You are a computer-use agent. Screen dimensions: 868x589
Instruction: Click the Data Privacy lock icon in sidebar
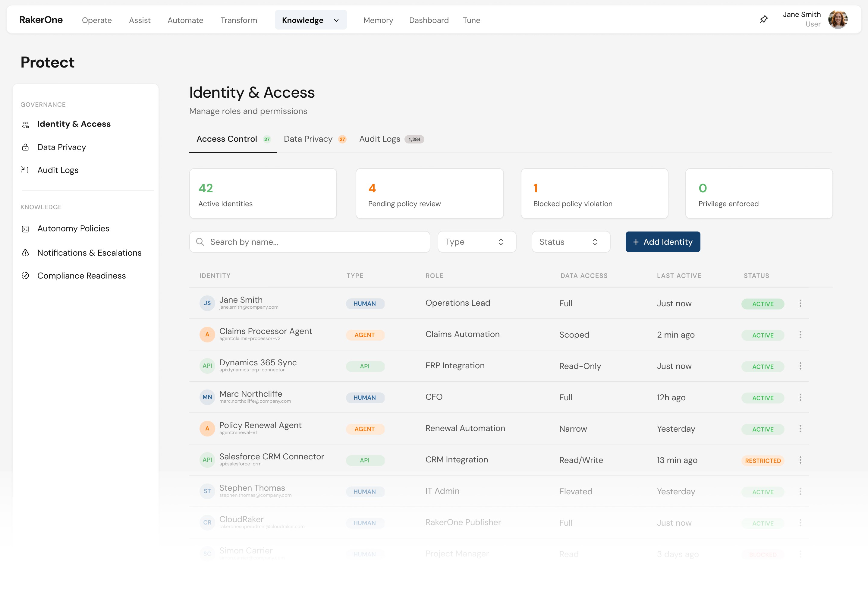click(x=25, y=147)
